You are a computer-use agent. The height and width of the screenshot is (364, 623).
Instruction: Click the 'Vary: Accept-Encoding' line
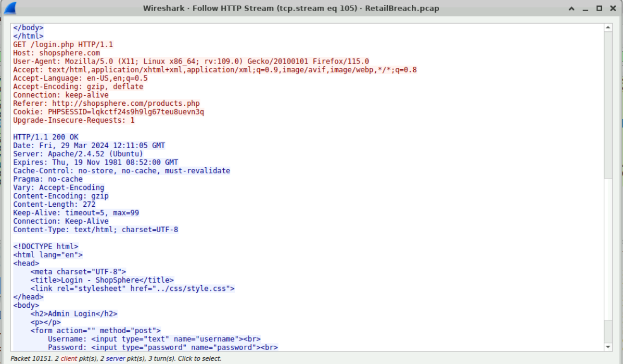pyautogui.click(x=59, y=188)
